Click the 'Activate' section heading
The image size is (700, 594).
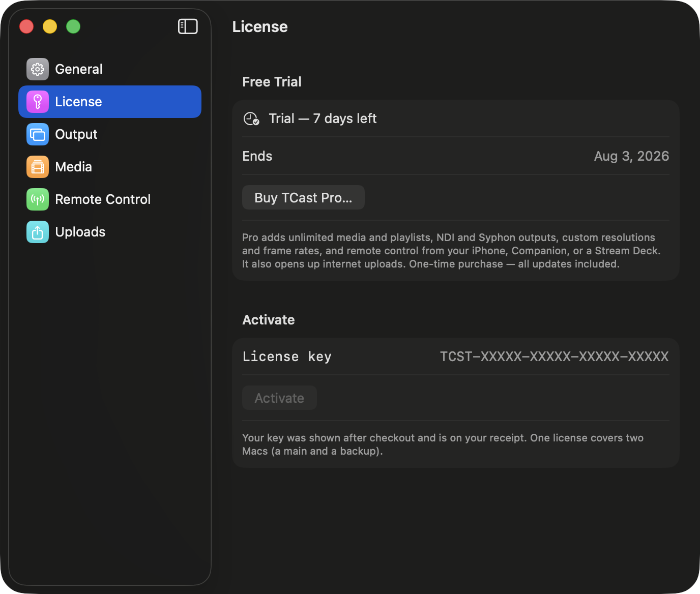pyautogui.click(x=269, y=320)
